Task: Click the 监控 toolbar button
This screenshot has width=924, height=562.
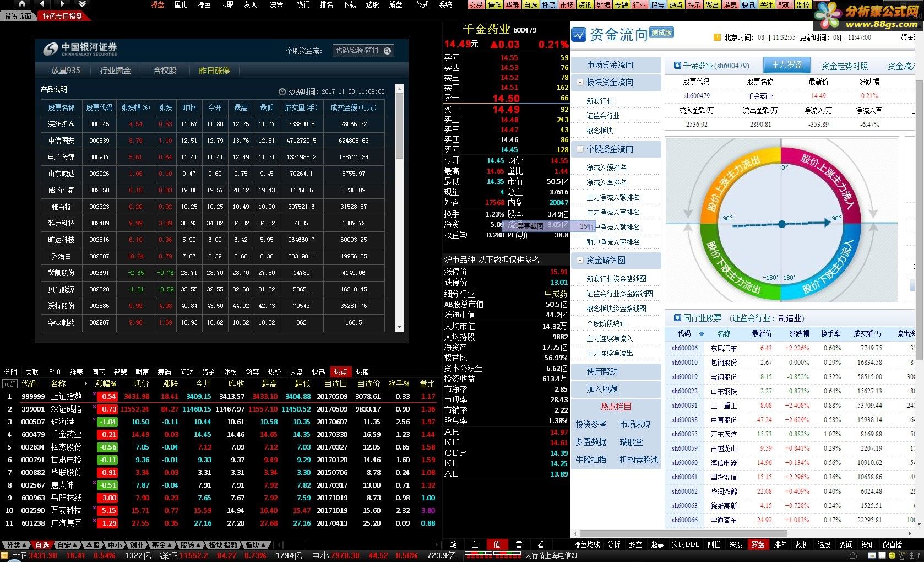Action: point(803,5)
